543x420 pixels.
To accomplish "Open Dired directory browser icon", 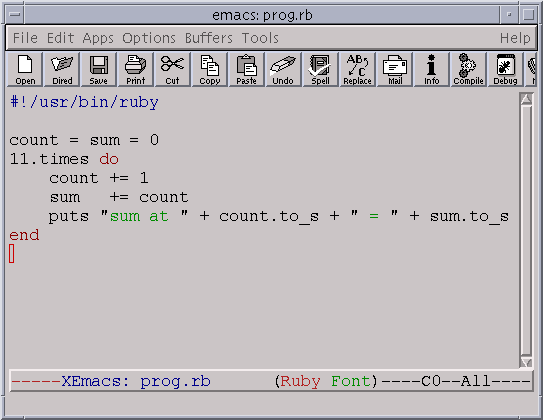I will tap(62, 70).
